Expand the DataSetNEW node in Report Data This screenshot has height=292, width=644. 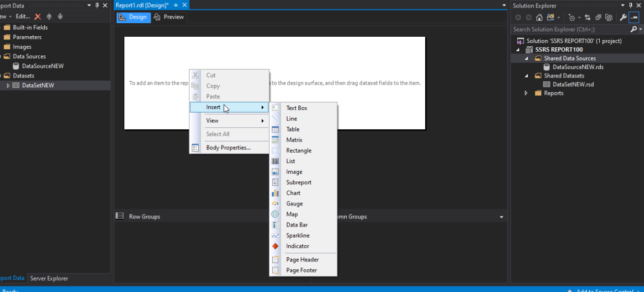click(x=8, y=86)
